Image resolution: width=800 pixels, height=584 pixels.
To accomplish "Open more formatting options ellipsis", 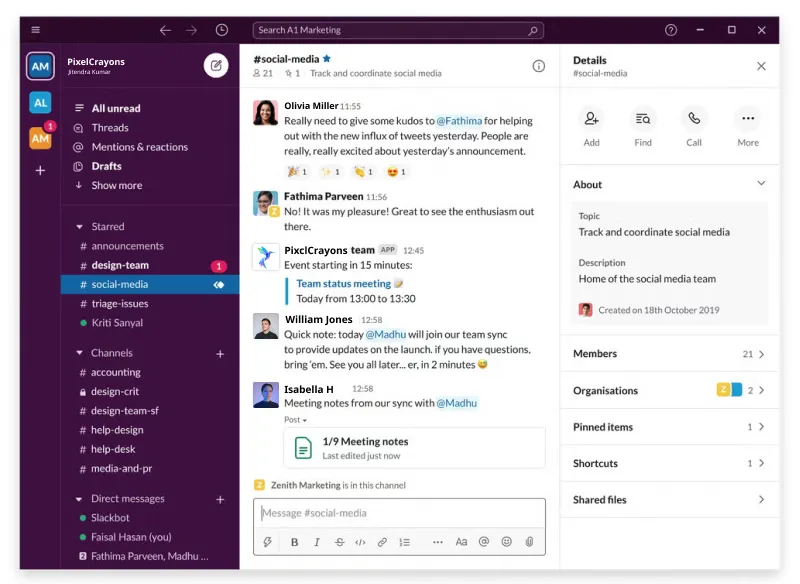I will pyautogui.click(x=438, y=542).
